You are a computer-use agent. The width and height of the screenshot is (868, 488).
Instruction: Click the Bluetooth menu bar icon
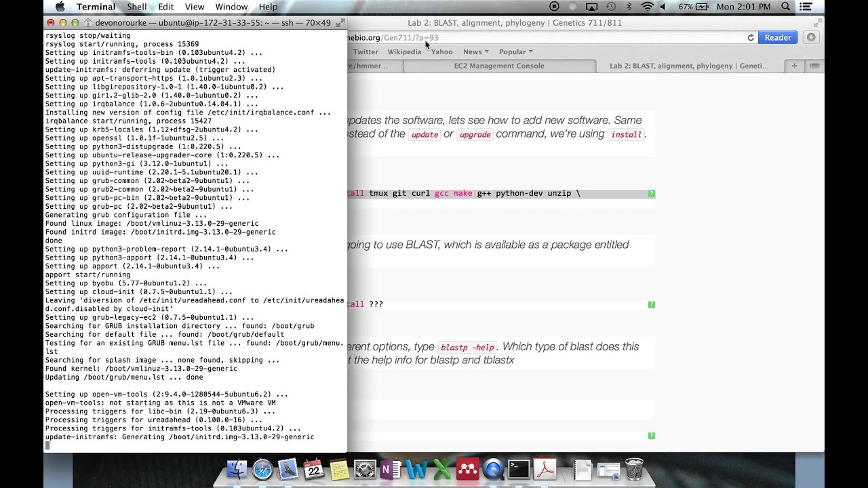pos(629,7)
